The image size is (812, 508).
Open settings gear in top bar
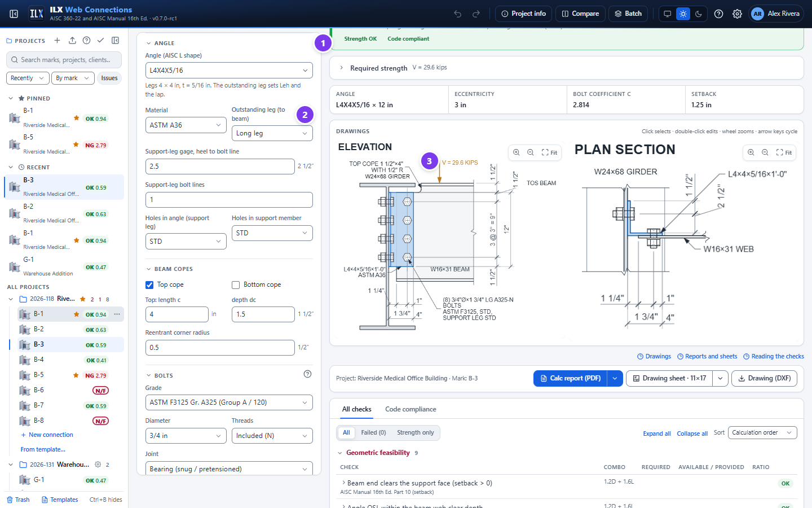(737, 14)
